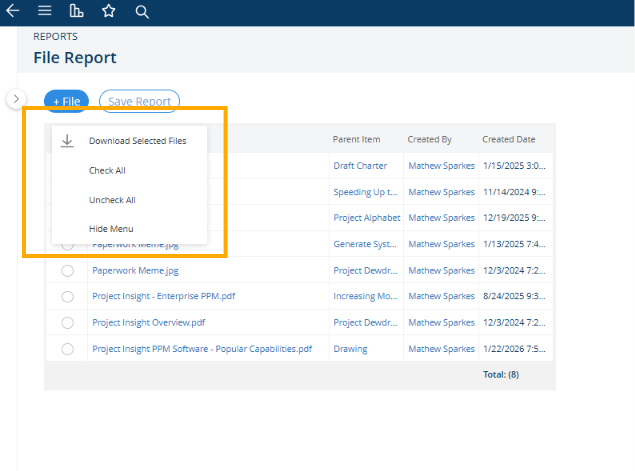The width and height of the screenshot is (635, 471).
Task: Open Drawing parent item link
Action: [x=350, y=349]
